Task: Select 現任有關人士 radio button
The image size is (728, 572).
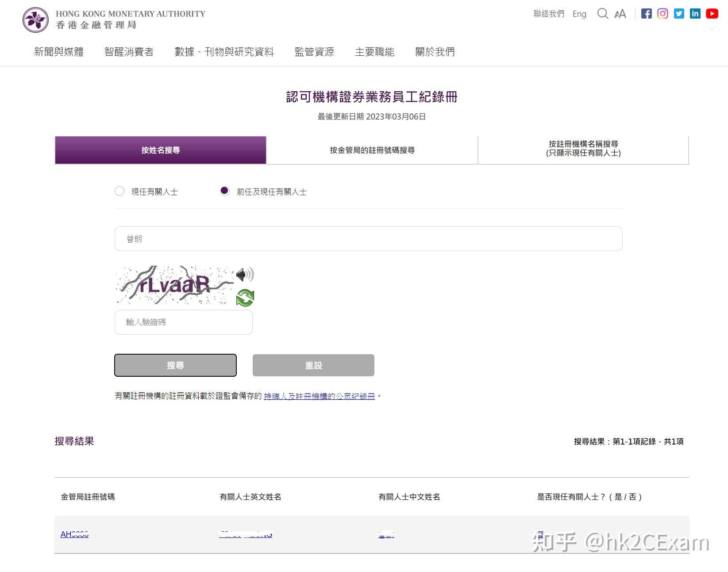Action: (x=119, y=191)
